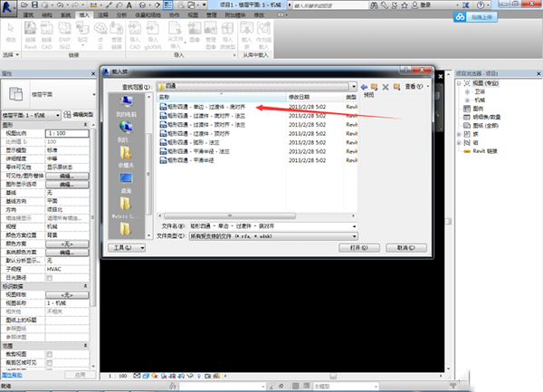Image resolution: width=543 pixels, height=392 pixels.
Task: Click the Open folder icon in quick access toolbar
Action: tap(24, 5)
